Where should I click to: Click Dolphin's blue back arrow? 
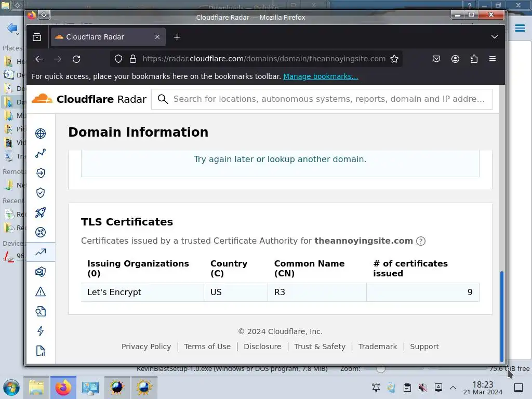pos(12,28)
